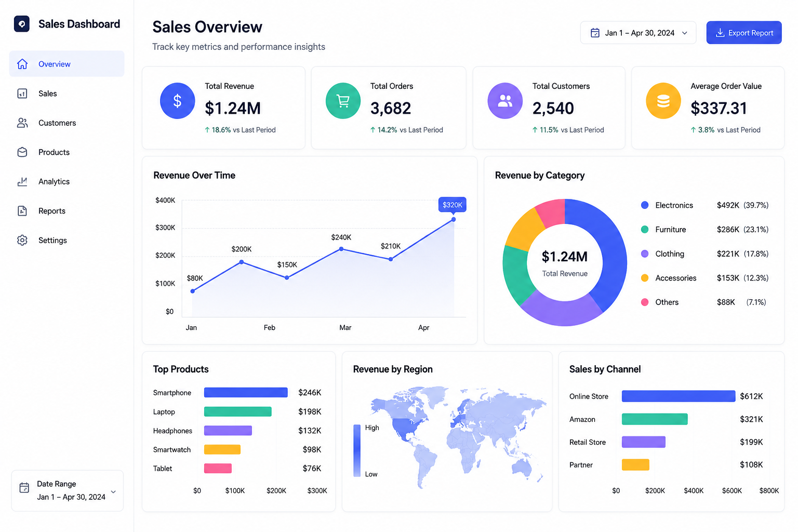Click the Amazon channel bar
Image resolution: width=798 pixels, height=532 pixels.
[x=655, y=419]
